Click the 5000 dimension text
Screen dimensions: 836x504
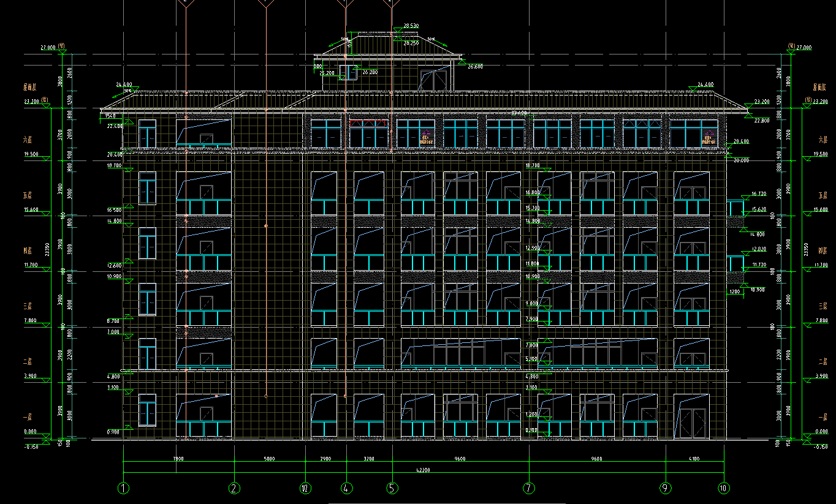click(269, 458)
